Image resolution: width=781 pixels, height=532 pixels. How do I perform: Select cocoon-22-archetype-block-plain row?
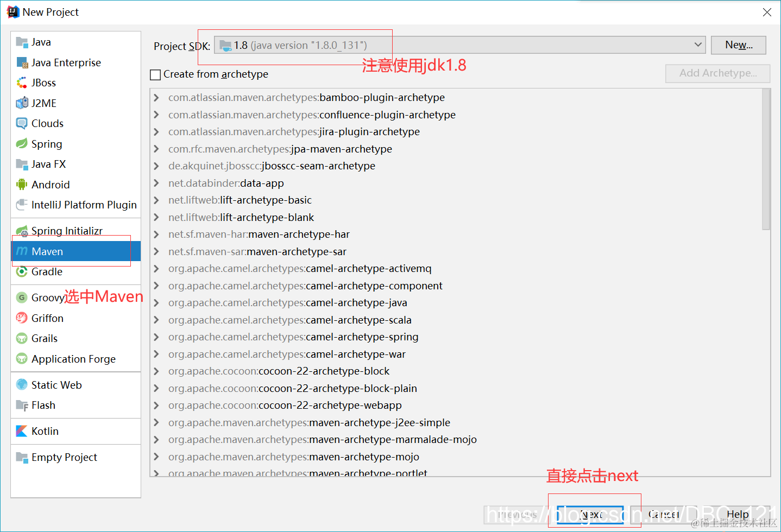pos(456,388)
